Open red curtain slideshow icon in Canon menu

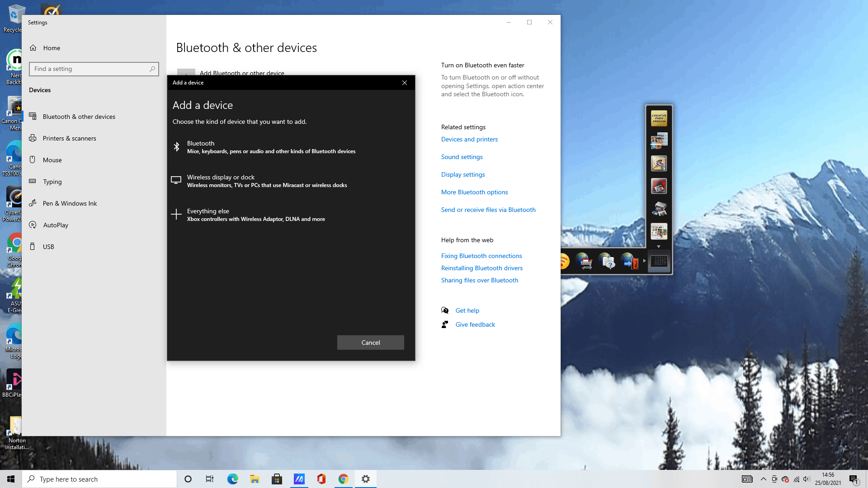pos(659,186)
